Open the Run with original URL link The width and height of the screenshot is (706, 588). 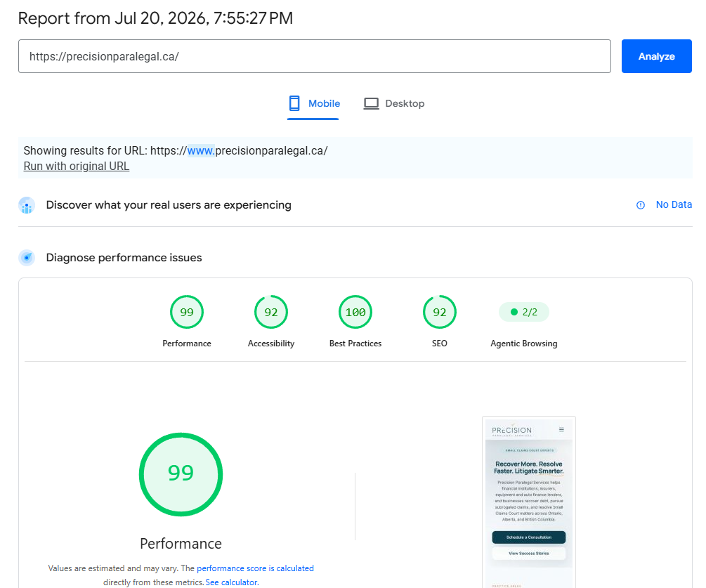tap(76, 166)
